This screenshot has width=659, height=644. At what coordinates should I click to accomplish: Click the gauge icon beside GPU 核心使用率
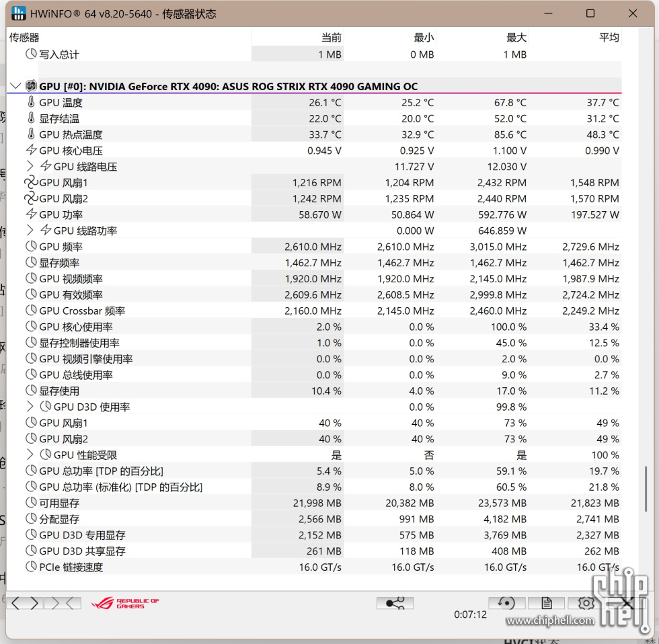click(31, 327)
